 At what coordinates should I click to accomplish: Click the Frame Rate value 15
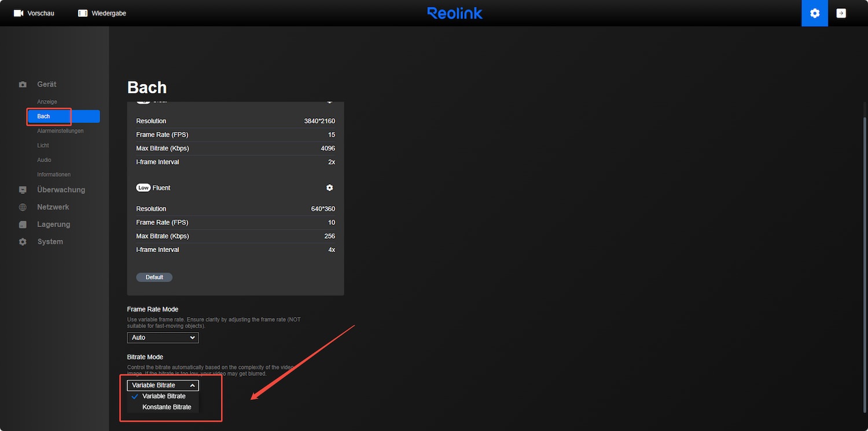332,135
